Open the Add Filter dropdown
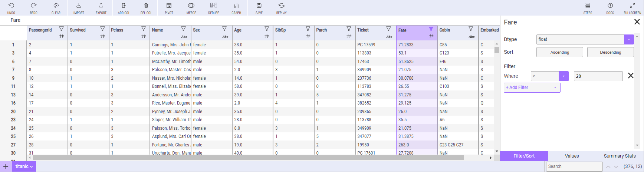Screen dimensions: 644x172 click(532, 87)
